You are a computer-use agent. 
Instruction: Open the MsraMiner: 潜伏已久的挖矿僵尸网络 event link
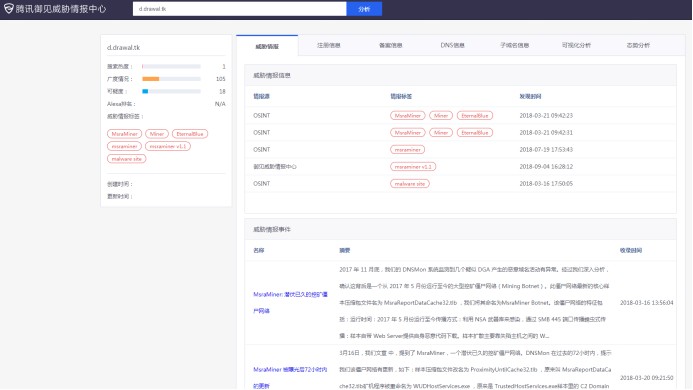pyautogui.click(x=290, y=302)
